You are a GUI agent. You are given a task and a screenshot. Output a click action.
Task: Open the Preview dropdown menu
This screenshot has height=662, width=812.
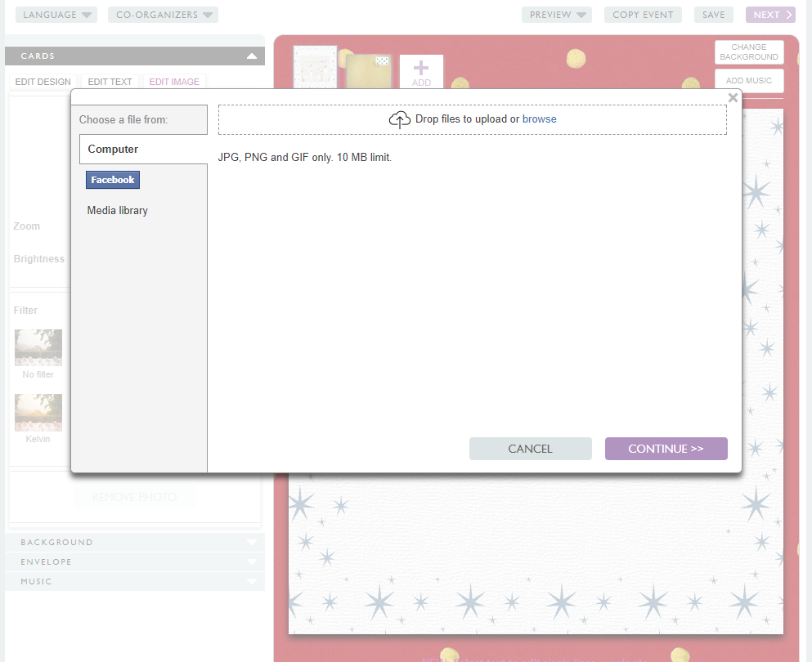tap(556, 15)
